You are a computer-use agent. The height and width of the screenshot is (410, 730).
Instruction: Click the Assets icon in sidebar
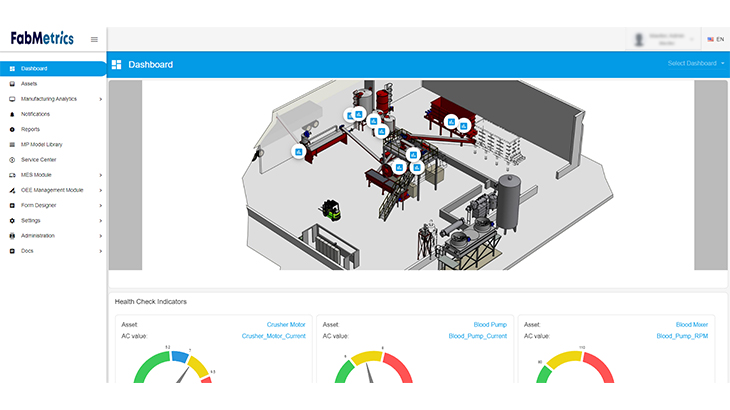(x=12, y=84)
